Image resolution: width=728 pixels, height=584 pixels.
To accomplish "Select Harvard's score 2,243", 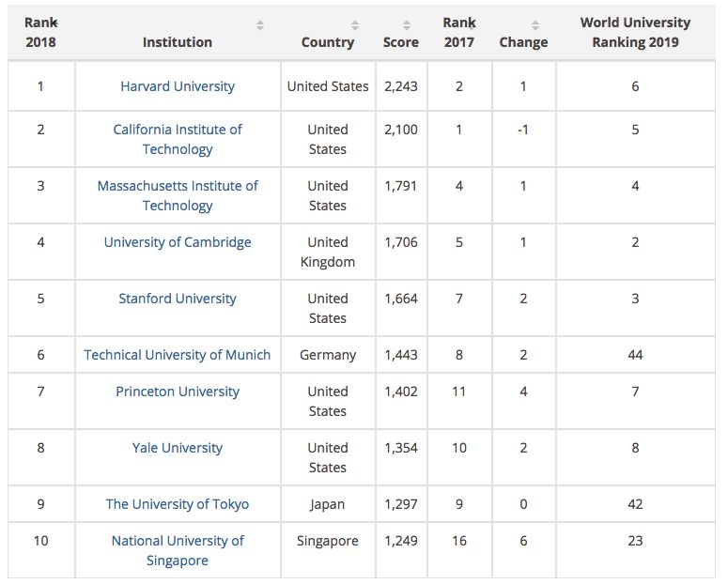I will (x=401, y=86).
